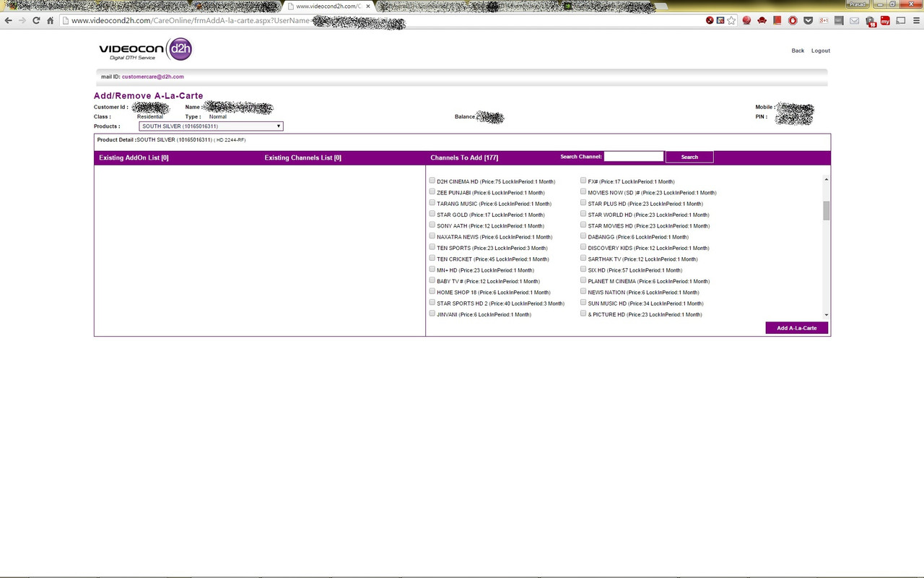This screenshot has width=924, height=578.
Task: Tick the D2H CINEMA HD checkbox
Action: coord(432,181)
